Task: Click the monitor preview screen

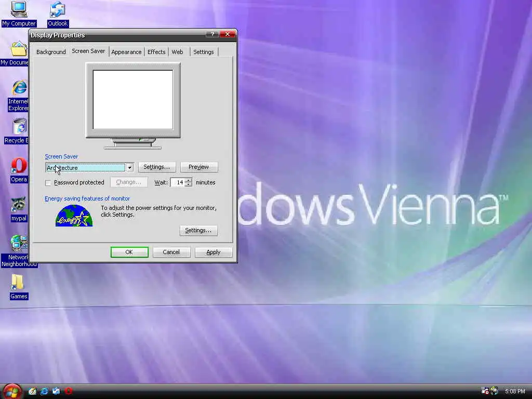Action: point(133,100)
